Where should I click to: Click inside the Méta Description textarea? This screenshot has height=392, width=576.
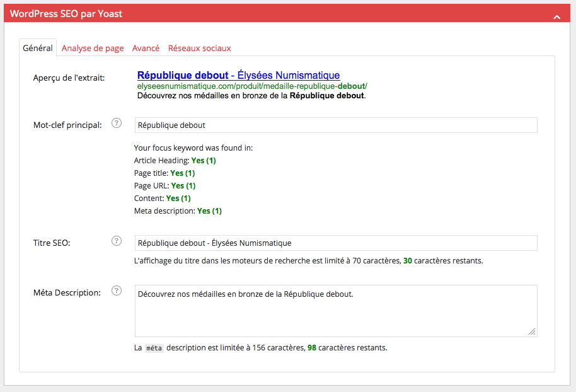pos(336,311)
